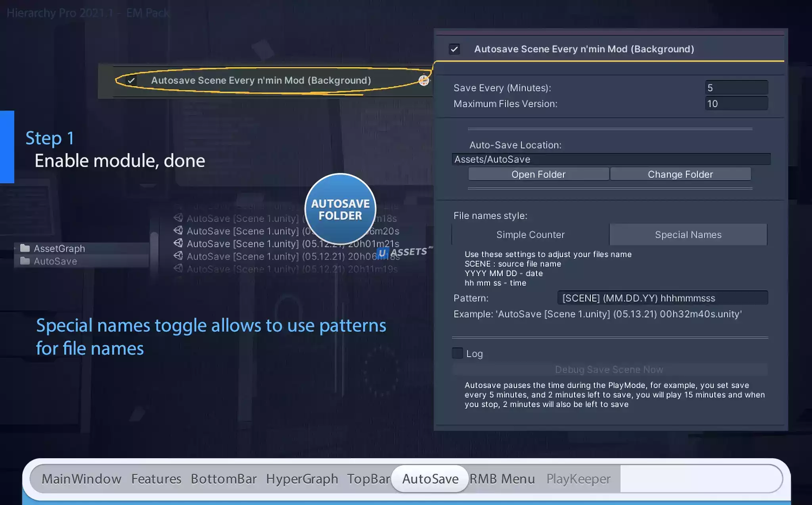Click the AutoSave folder icon in tree
This screenshot has width=812, height=505.
[x=25, y=261]
